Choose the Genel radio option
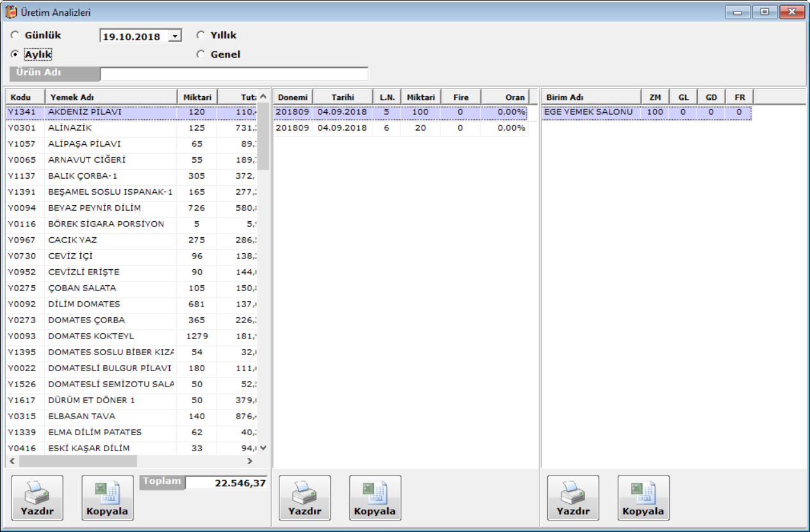Viewport: 810px width, 532px height. coord(201,54)
